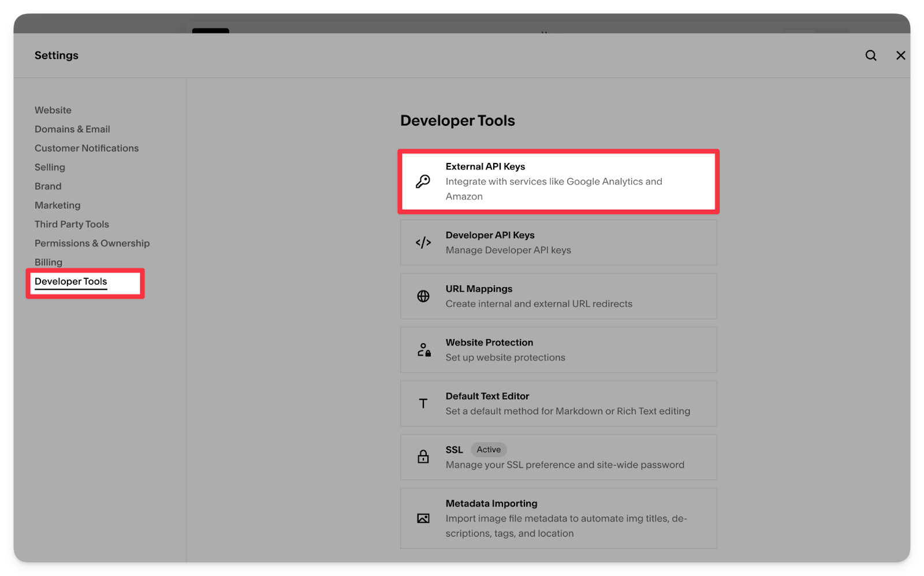Click the SSL Active status badge
This screenshot has width=924, height=576.
(x=489, y=449)
